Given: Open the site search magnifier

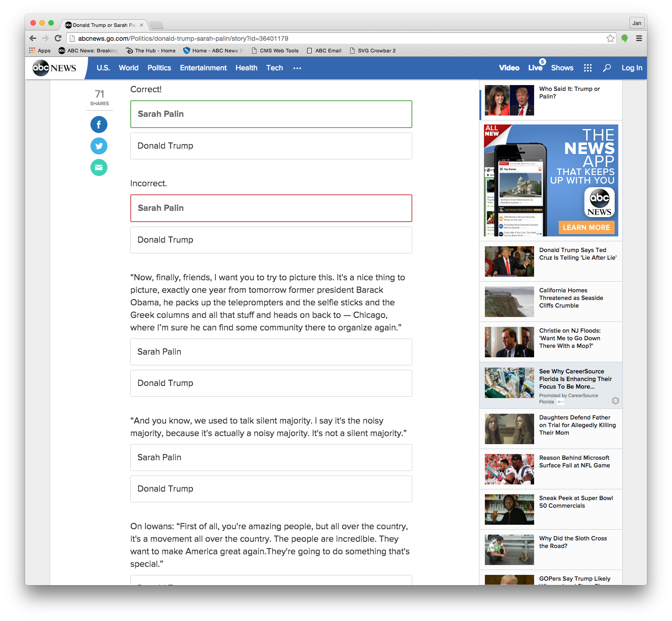Looking at the screenshot, I should [607, 68].
